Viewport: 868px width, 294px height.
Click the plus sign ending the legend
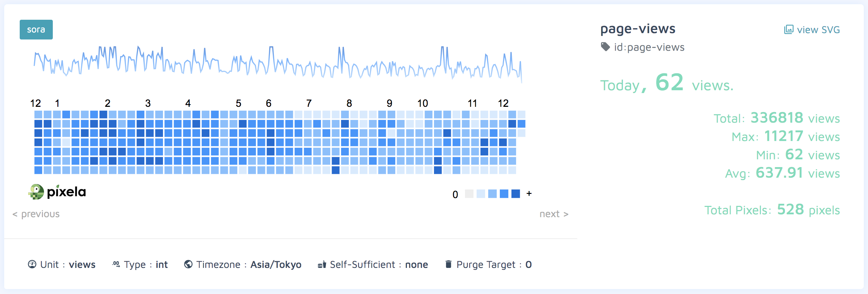(529, 194)
